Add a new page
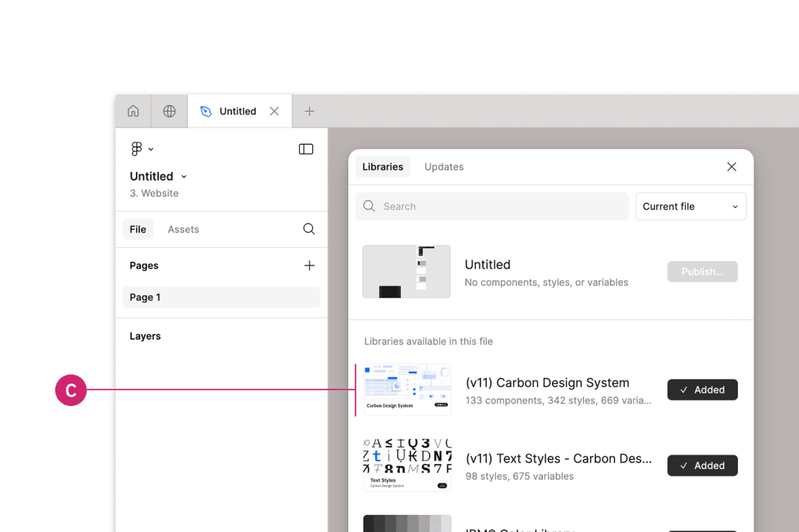Image resolution: width=799 pixels, height=532 pixels. (x=309, y=266)
